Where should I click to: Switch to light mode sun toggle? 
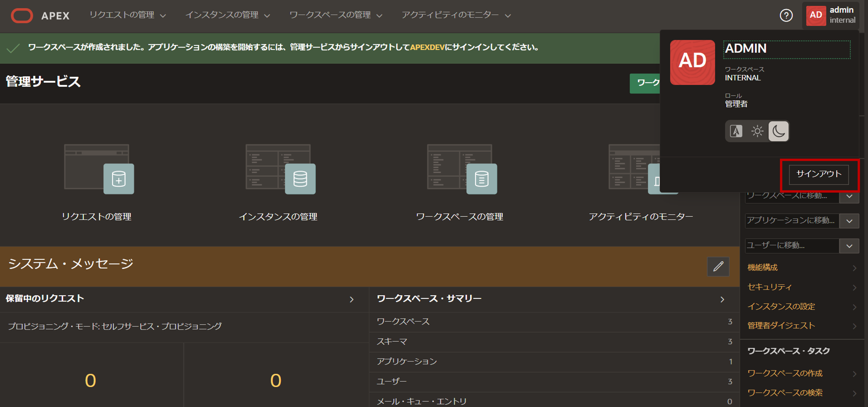[757, 131]
